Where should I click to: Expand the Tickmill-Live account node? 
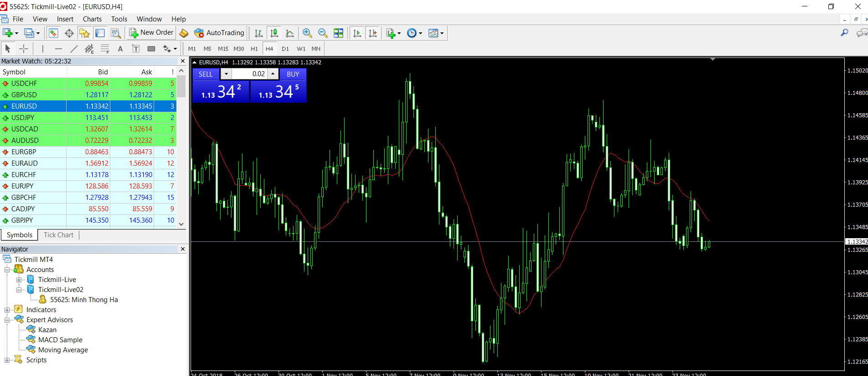(x=19, y=280)
